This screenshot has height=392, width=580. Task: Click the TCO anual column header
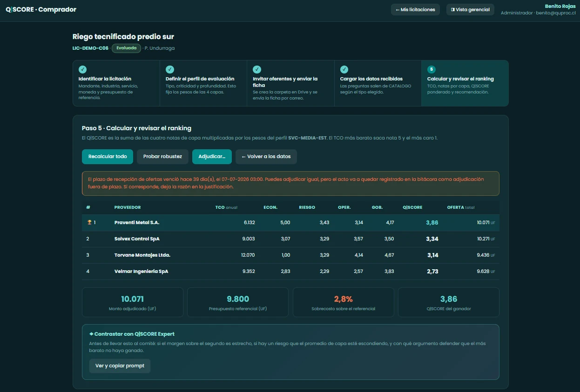point(226,207)
